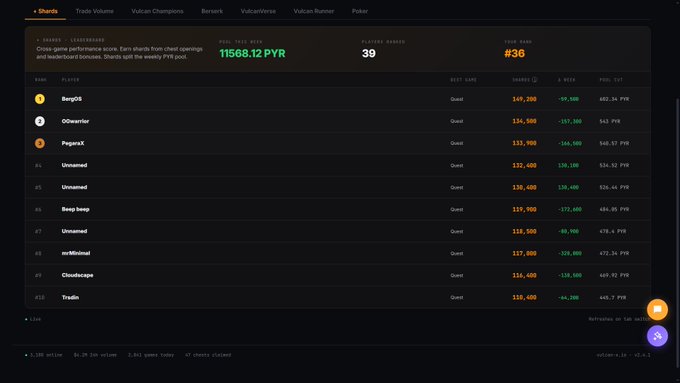Open the Poker tab
Image resolution: width=680 pixels, height=383 pixels.
360,11
